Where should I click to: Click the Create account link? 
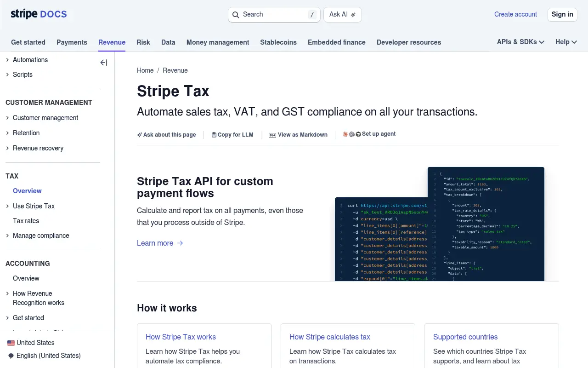[515, 14]
